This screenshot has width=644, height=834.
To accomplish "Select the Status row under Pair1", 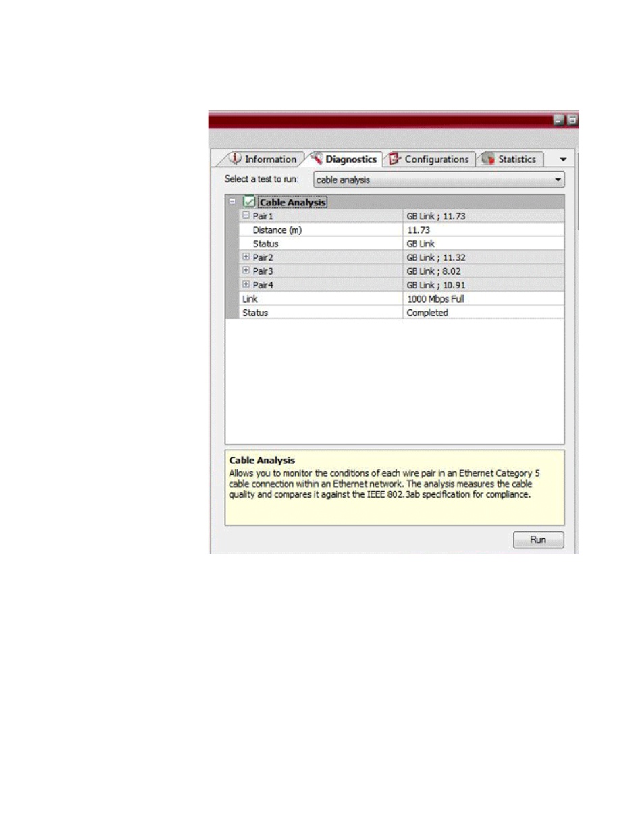I will (x=402, y=244).
